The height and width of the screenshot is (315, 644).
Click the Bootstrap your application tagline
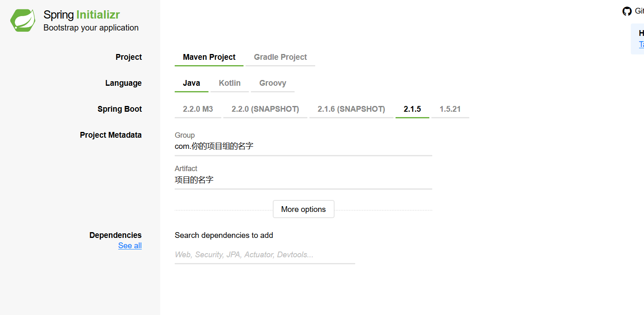(x=91, y=28)
